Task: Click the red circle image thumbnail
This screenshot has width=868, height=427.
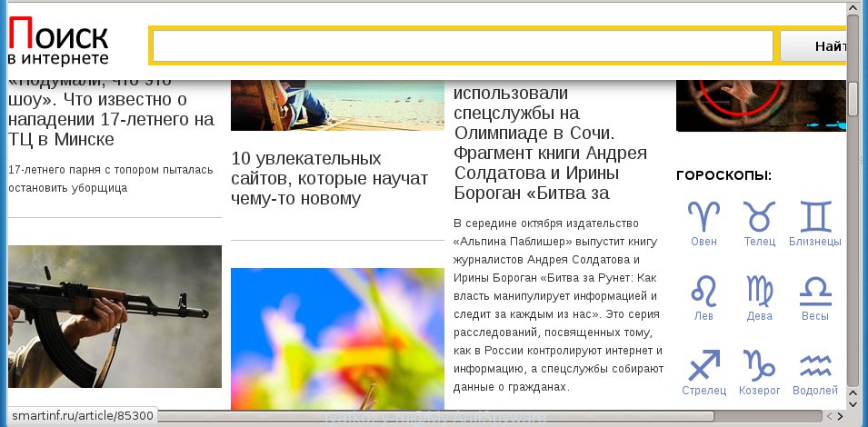Action: [761, 105]
